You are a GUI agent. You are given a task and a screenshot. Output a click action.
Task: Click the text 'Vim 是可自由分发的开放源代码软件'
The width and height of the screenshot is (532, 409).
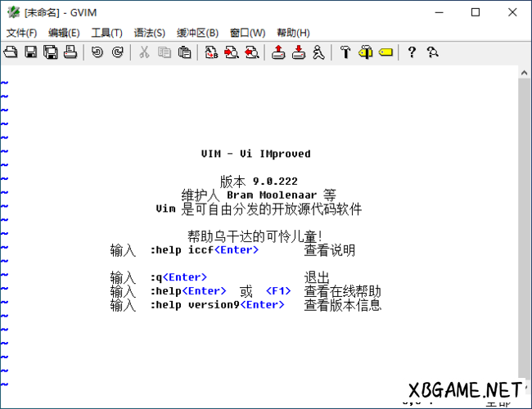(259, 209)
